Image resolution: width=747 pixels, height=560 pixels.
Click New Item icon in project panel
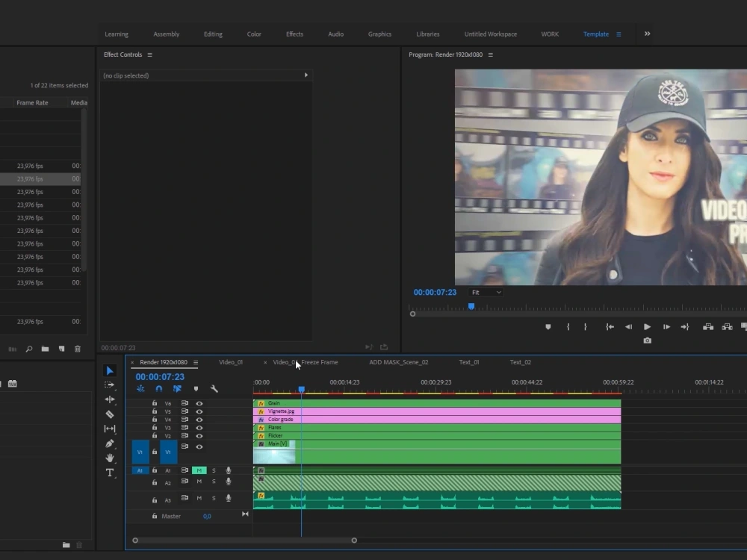[61, 349]
